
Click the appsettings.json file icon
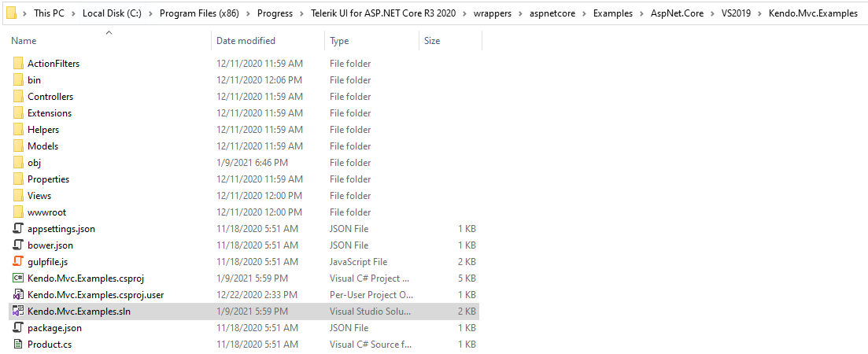(x=18, y=229)
